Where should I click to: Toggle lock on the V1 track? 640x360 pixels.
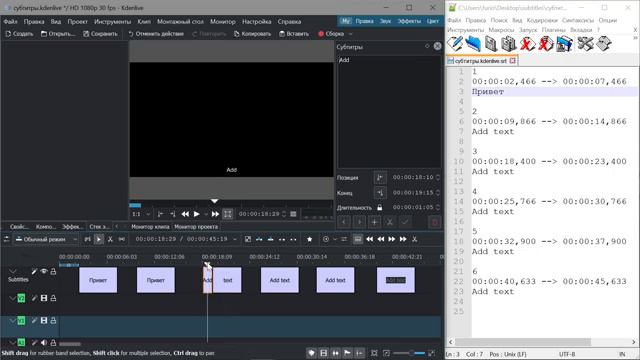click(53, 321)
